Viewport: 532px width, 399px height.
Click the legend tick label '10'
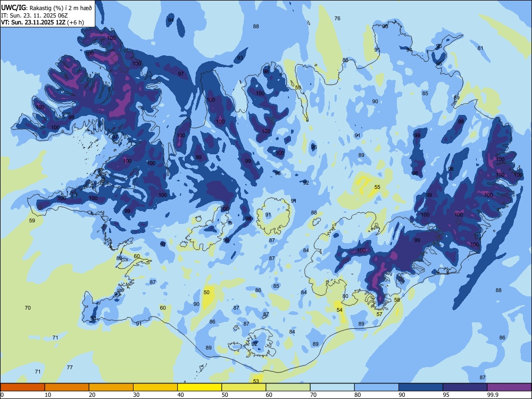point(48,395)
